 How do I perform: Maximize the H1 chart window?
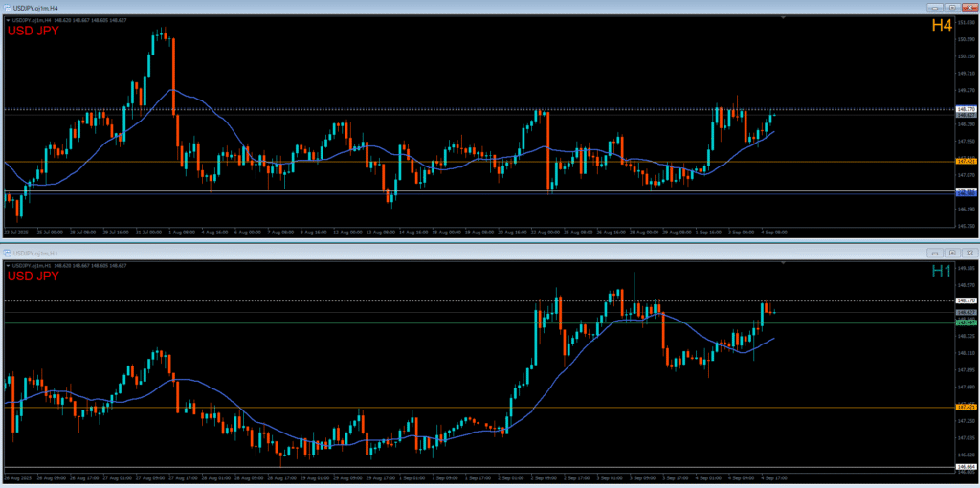[x=952, y=253]
